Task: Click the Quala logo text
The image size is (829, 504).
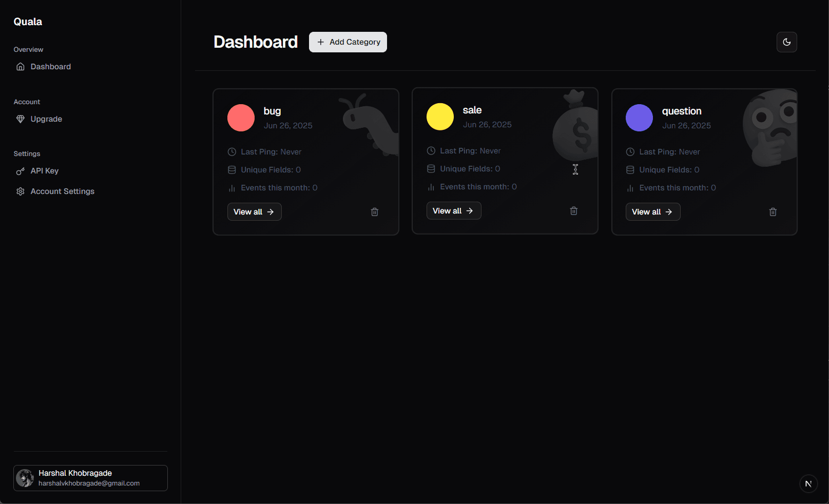Action: click(28, 22)
